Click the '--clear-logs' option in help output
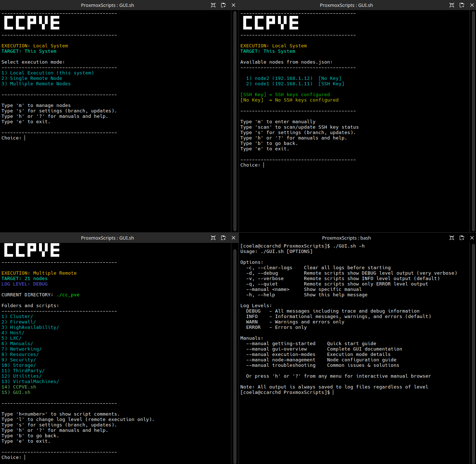This screenshot has width=476, height=464. 275,268
